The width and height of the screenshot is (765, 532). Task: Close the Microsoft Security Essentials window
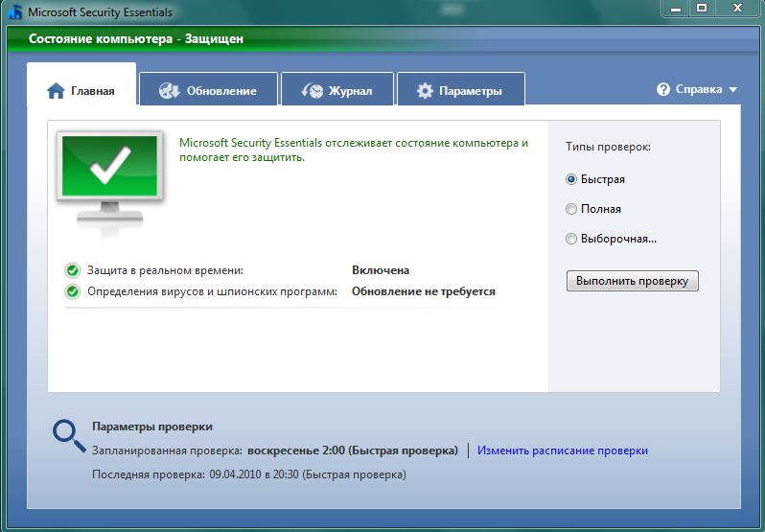pyautogui.click(x=738, y=9)
